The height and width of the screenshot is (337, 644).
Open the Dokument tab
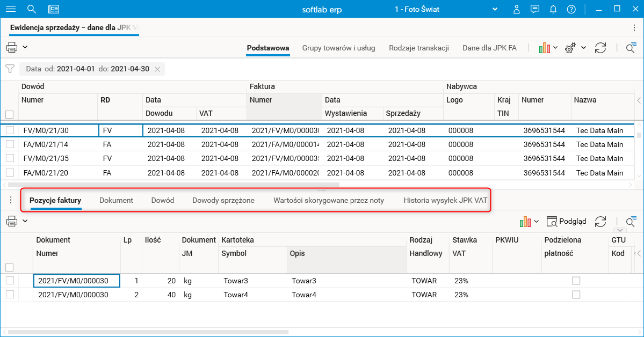pyautogui.click(x=116, y=200)
